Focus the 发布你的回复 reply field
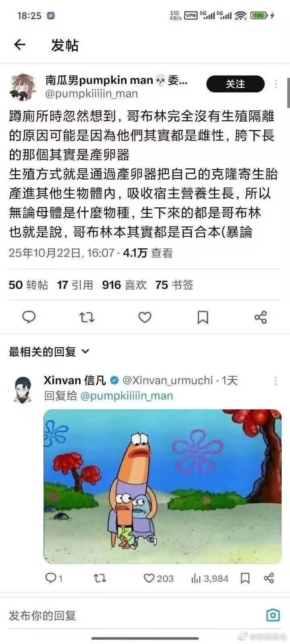 pos(133,615)
